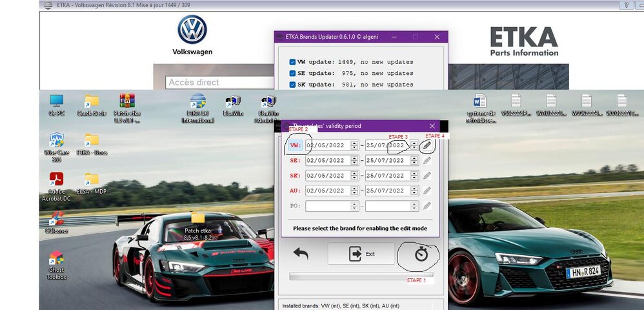Open the WAUZZZ8 text file icon
This screenshot has height=310, width=644.
click(x=551, y=105)
